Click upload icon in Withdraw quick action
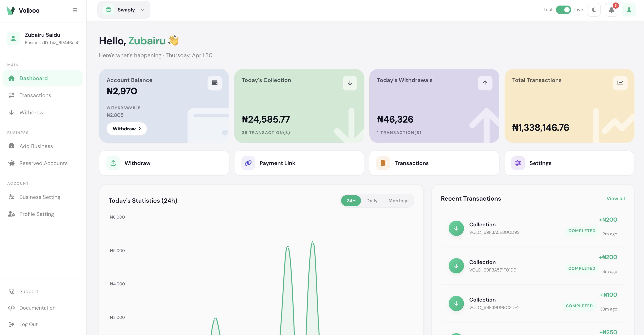The width and height of the screenshot is (644, 335). (x=113, y=163)
